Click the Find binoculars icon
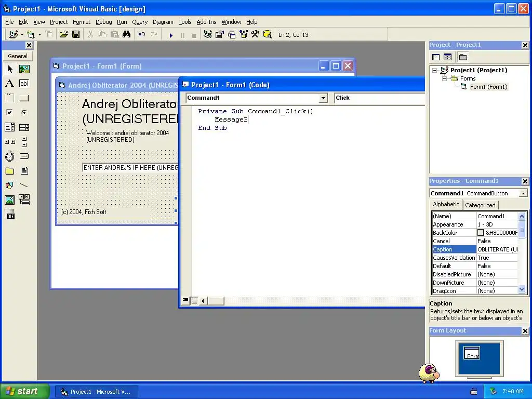The height and width of the screenshot is (399, 532). [127, 34]
